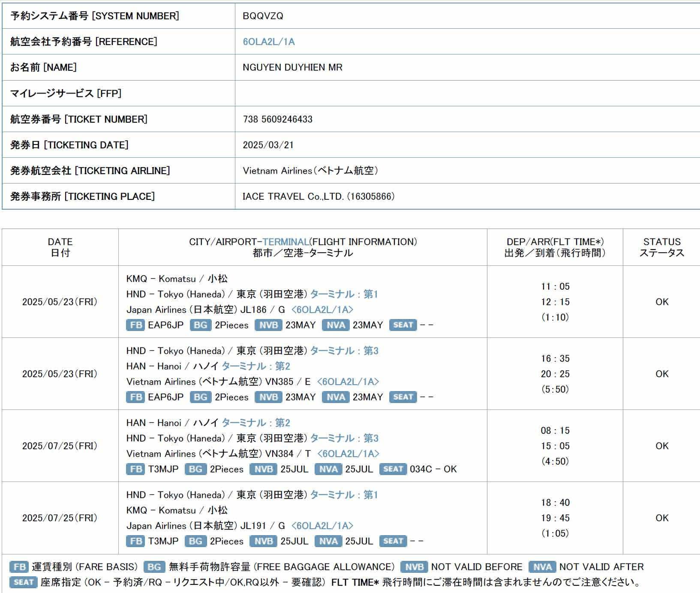
Task: Click the FB fare basis badge in the legend
Action: tap(19, 567)
